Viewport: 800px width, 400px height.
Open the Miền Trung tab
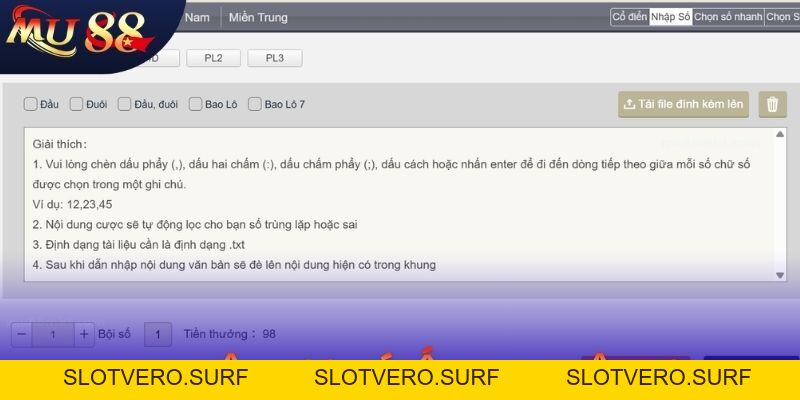click(x=258, y=17)
